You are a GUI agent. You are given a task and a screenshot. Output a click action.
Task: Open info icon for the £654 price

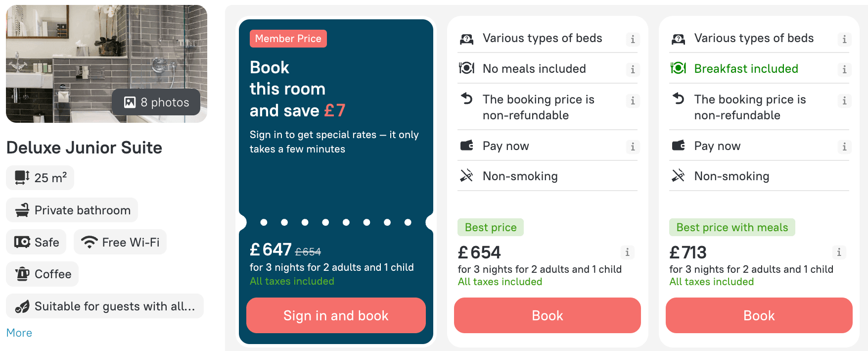click(x=627, y=252)
